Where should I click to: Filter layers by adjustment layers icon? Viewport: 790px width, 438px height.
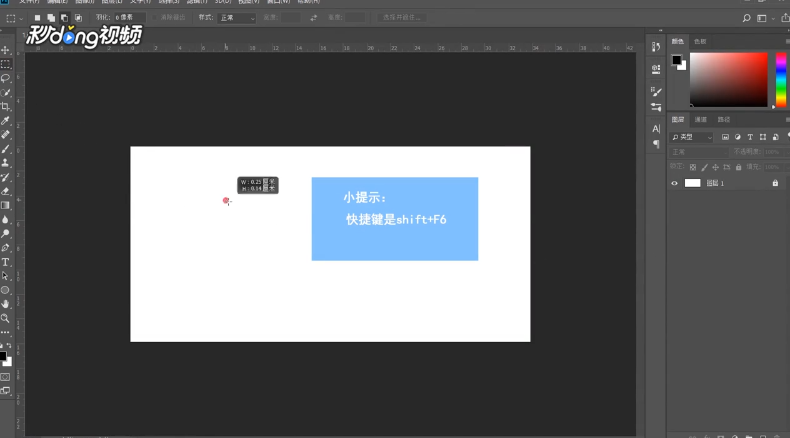(738, 137)
